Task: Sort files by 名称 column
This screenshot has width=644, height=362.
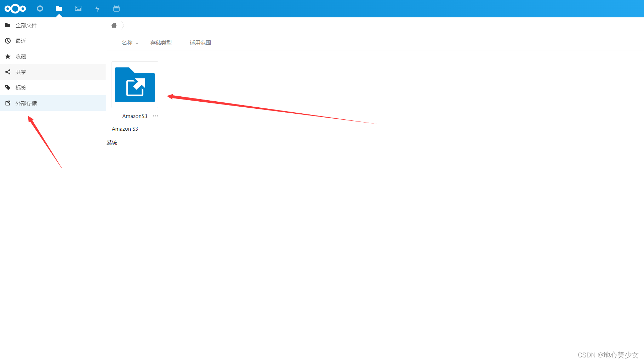Action: coord(127,43)
